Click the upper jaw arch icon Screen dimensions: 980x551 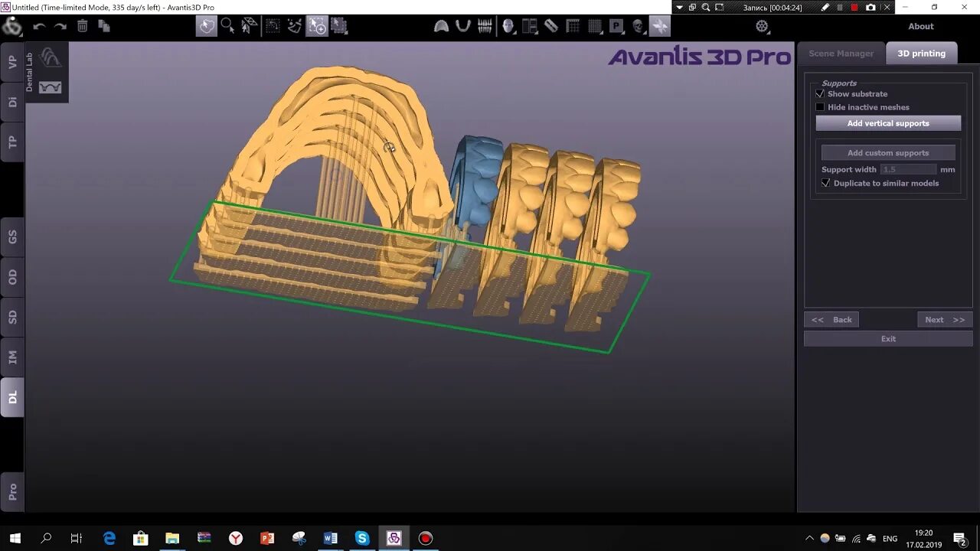pos(440,25)
